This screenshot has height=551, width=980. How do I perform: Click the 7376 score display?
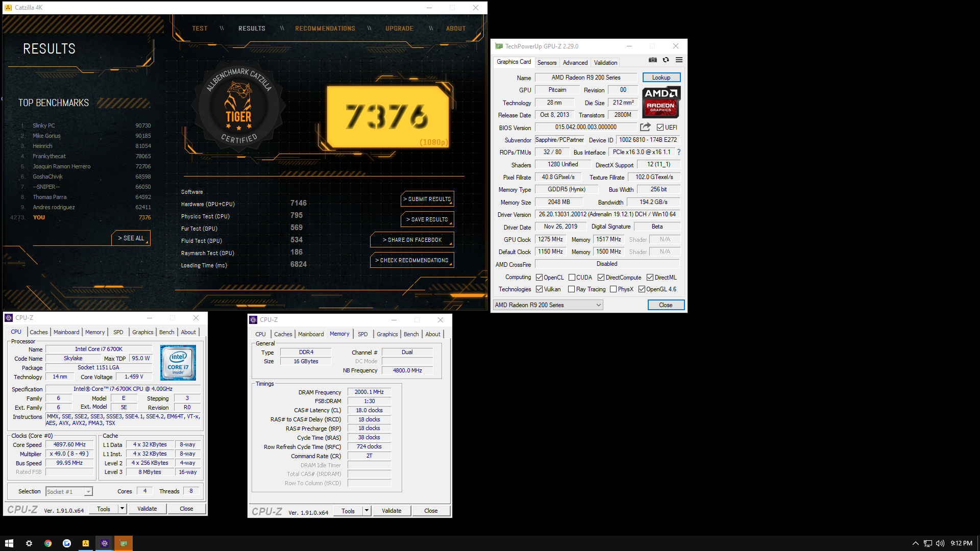click(388, 117)
